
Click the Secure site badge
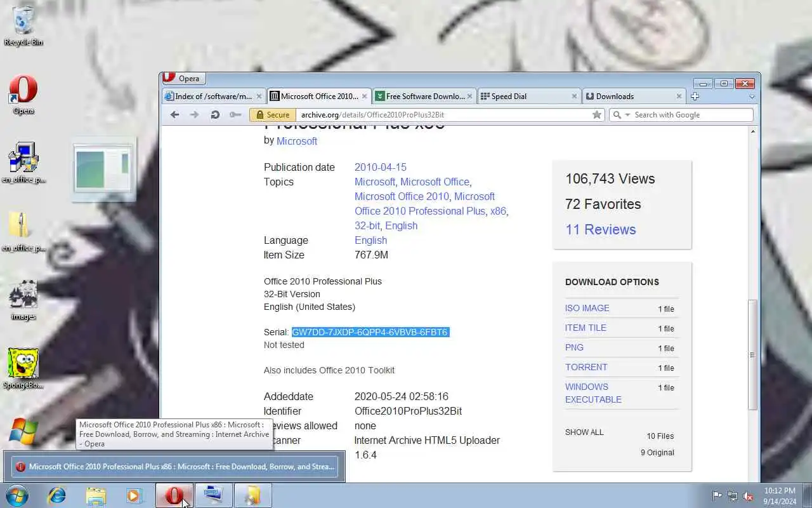pos(273,115)
